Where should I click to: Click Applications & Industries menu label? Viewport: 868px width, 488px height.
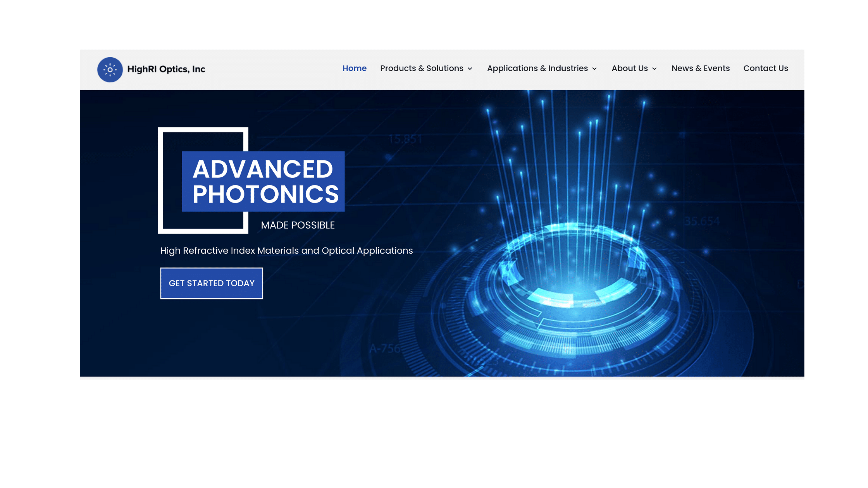pyautogui.click(x=537, y=69)
